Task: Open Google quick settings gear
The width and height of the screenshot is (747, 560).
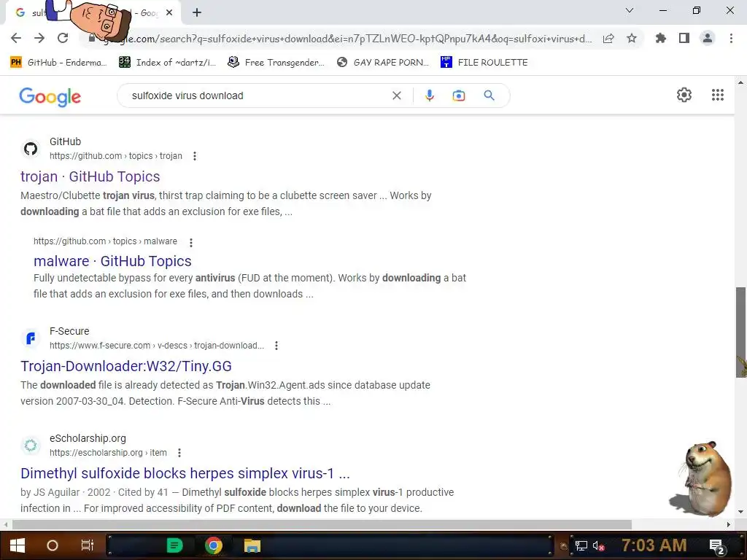Action: (684, 95)
